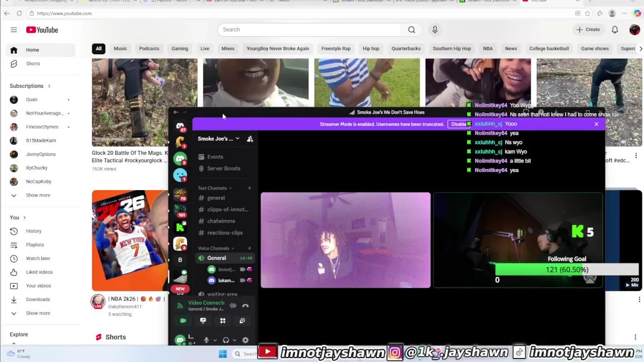644x362 pixels.
Task: Create a text channel with the plus icon
Action: [x=250, y=188]
